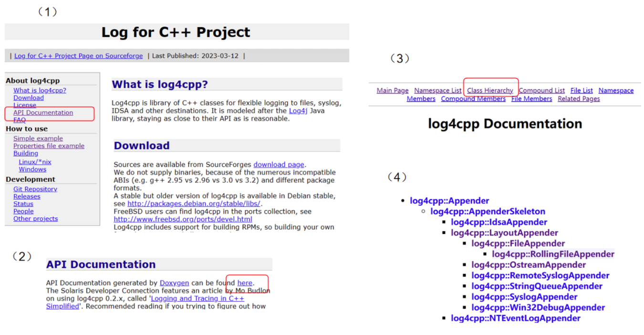Screen dimensions: 644x335
Task: Open the Properties file example link
Action: [49, 146]
